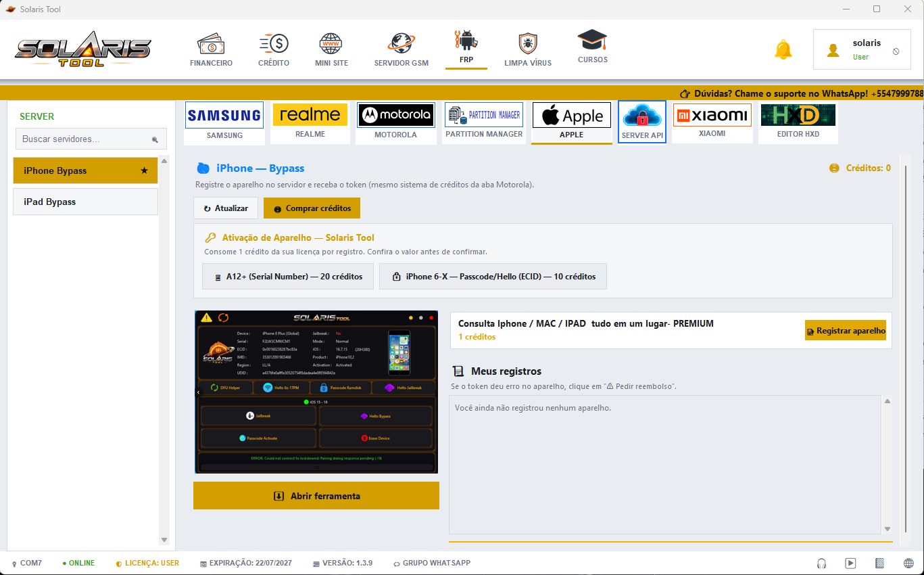Click the star on iPhone Bypass
This screenshot has width=924, height=575.
coord(144,170)
